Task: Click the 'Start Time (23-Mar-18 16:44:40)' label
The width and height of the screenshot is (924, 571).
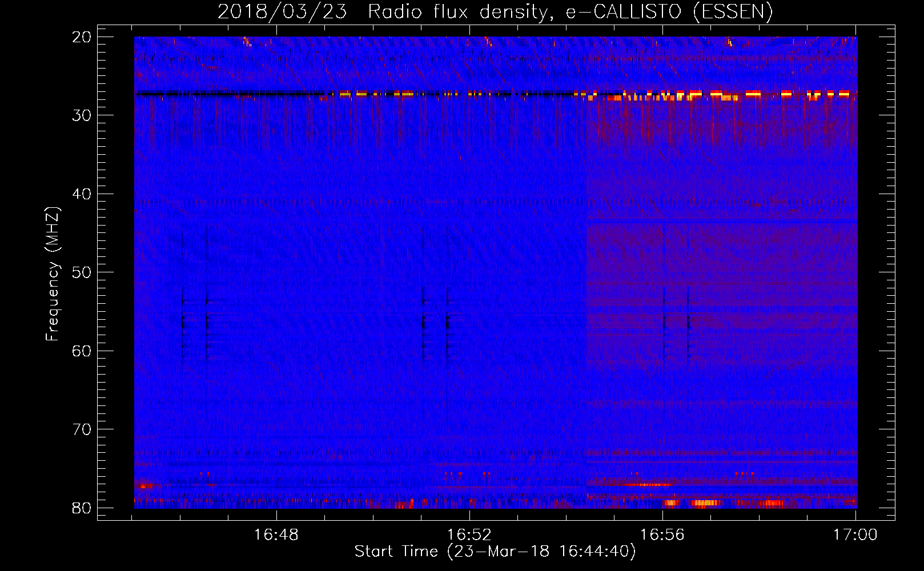Action: [495, 552]
